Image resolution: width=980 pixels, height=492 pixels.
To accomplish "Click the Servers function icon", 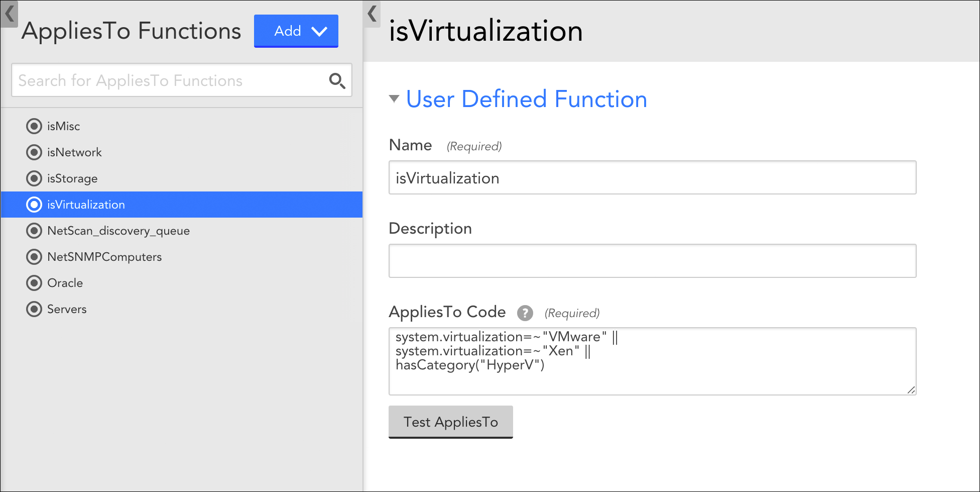I will (34, 309).
